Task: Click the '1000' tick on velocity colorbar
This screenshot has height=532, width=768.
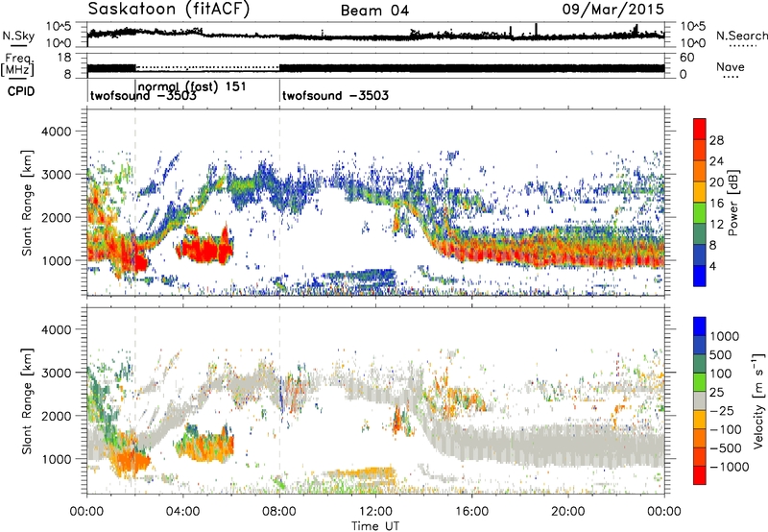Action: coord(725,336)
